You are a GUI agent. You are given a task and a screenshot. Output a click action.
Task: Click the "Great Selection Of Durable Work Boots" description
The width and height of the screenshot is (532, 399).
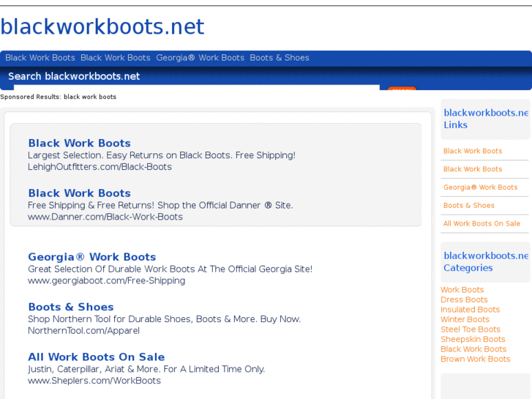170,269
